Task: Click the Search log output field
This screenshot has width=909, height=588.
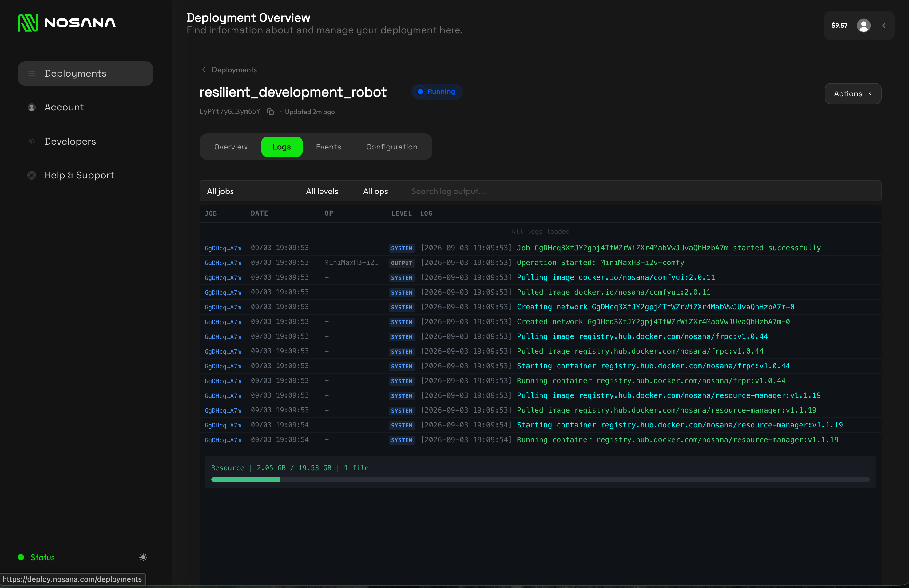Action: coord(643,191)
